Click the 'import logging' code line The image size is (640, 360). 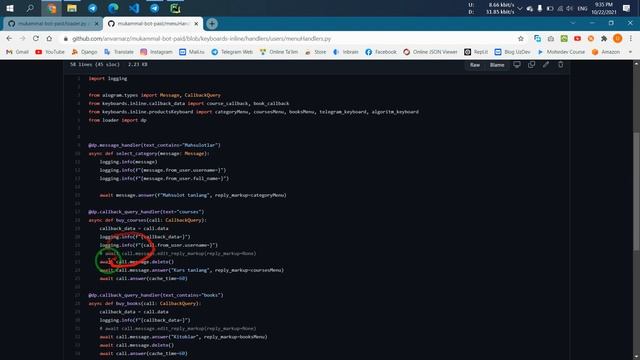pos(108,78)
